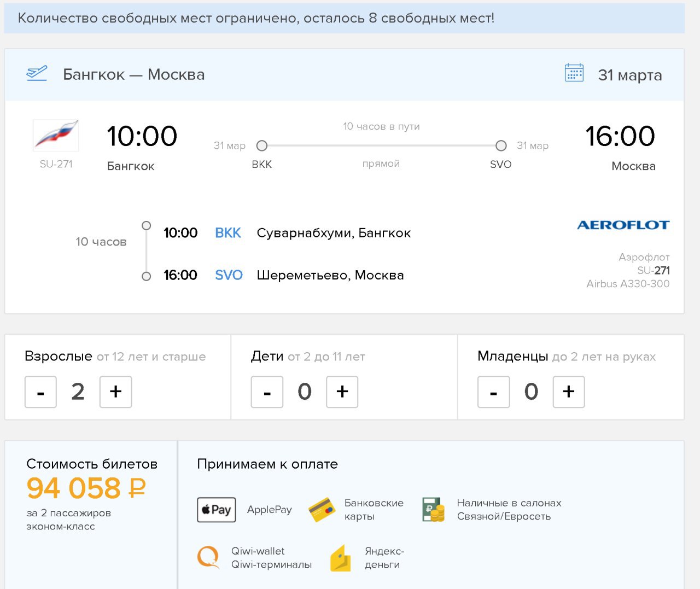Click 'Наличные в салонах Связной/Евросеть' label

(x=509, y=510)
